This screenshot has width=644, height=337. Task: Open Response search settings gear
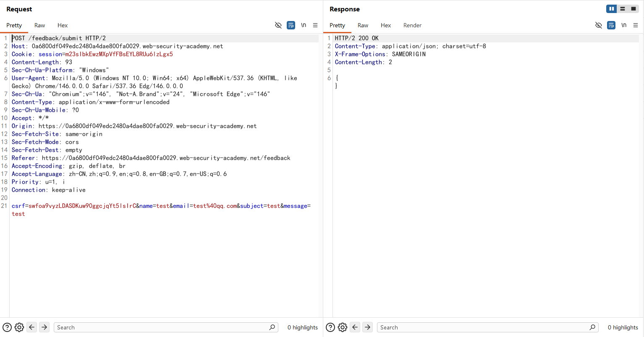point(343,327)
